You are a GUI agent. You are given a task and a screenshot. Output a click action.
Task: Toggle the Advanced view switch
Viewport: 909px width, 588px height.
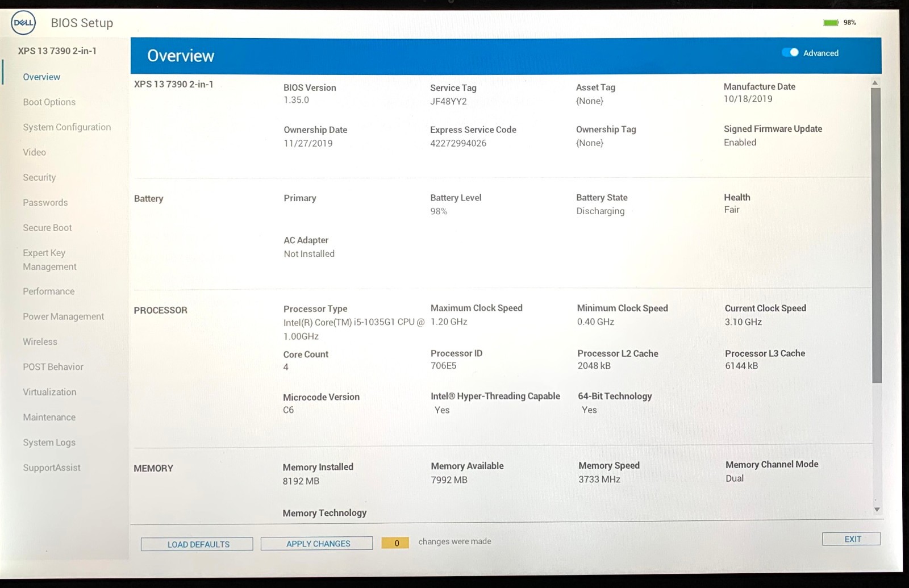click(x=790, y=52)
